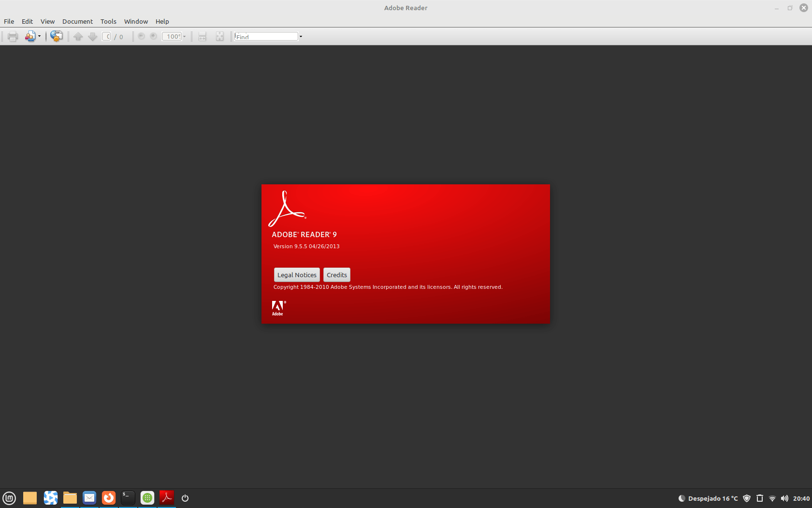Open the View menu

pyautogui.click(x=47, y=21)
